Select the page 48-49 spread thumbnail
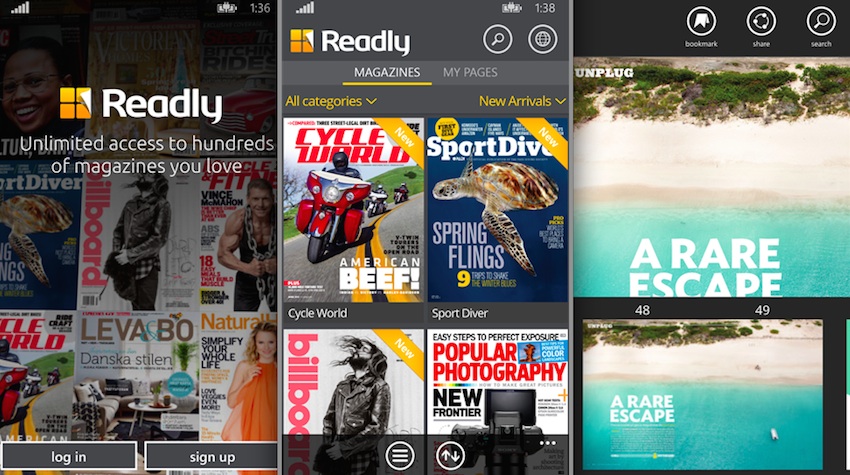Viewport: 850px width, 475px height. pos(702,388)
